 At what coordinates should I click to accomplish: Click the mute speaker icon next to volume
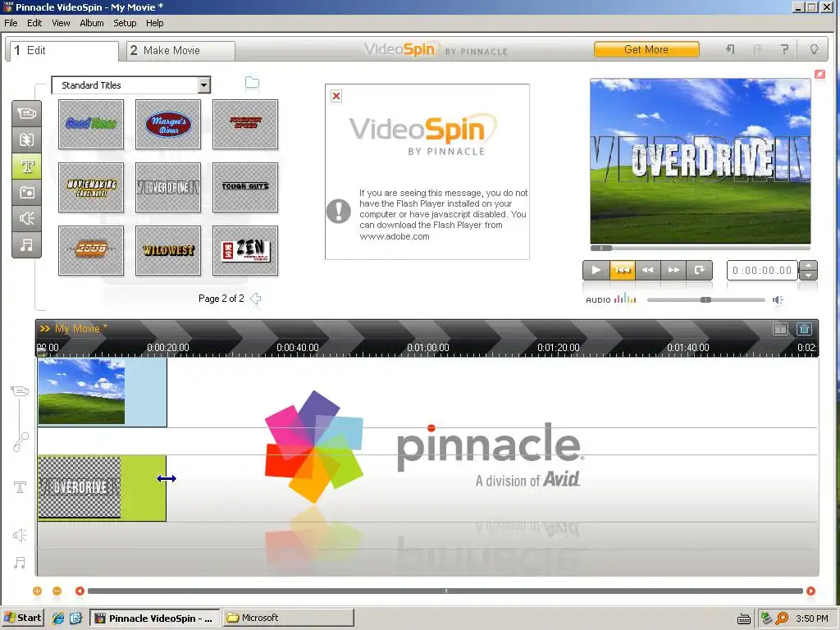[x=778, y=300]
